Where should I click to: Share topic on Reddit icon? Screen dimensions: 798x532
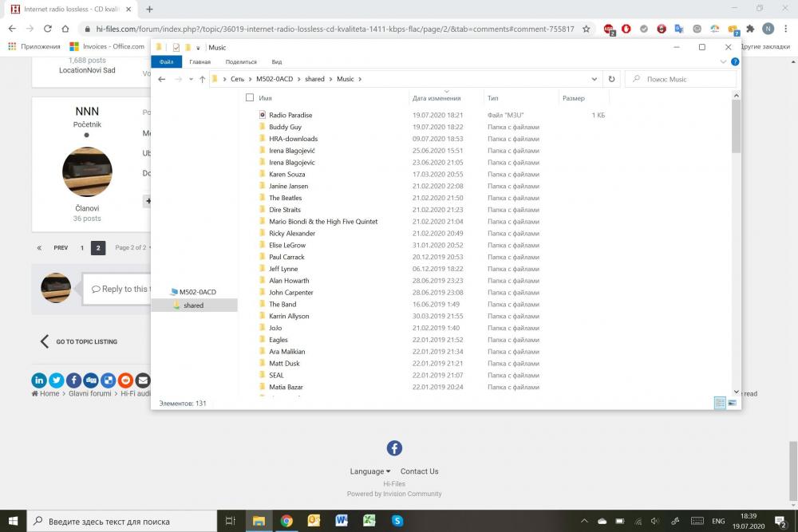[126, 380]
